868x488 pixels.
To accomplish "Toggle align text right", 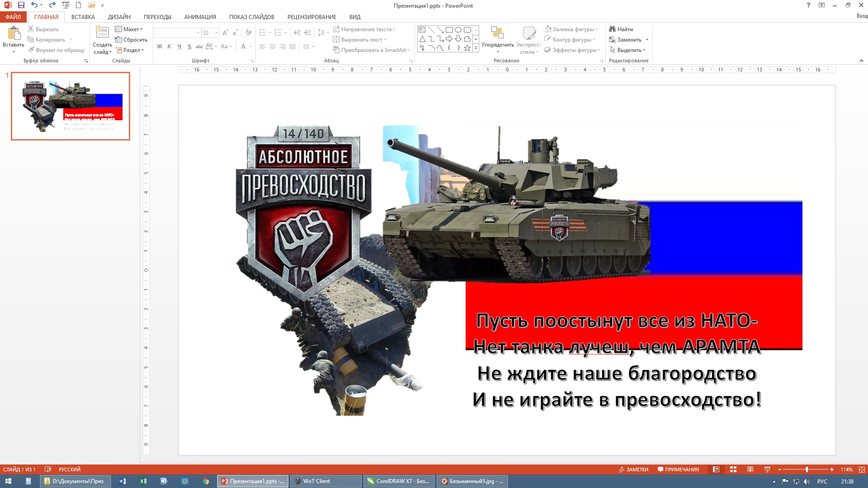I will (282, 47).
